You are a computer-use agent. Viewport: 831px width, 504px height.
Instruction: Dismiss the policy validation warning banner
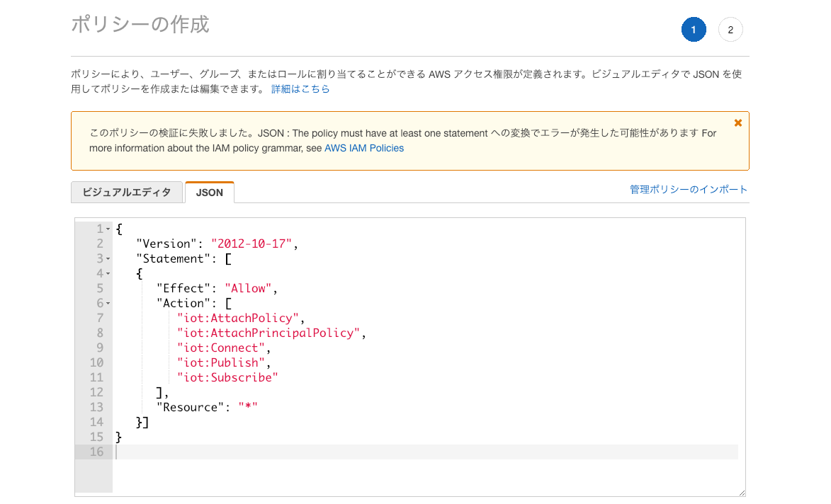pos(737,123)
